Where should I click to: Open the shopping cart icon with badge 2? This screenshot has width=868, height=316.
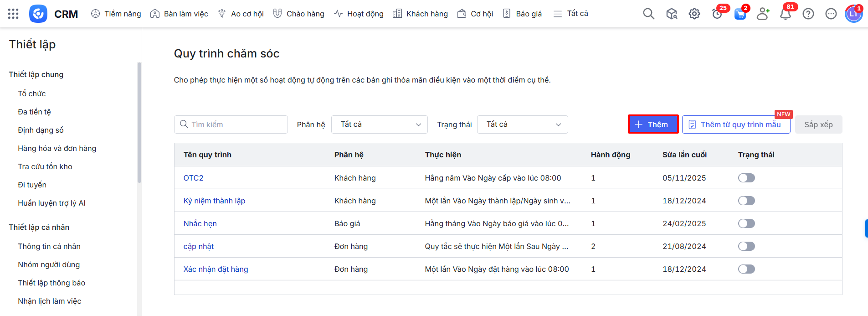tap(740, 14)
